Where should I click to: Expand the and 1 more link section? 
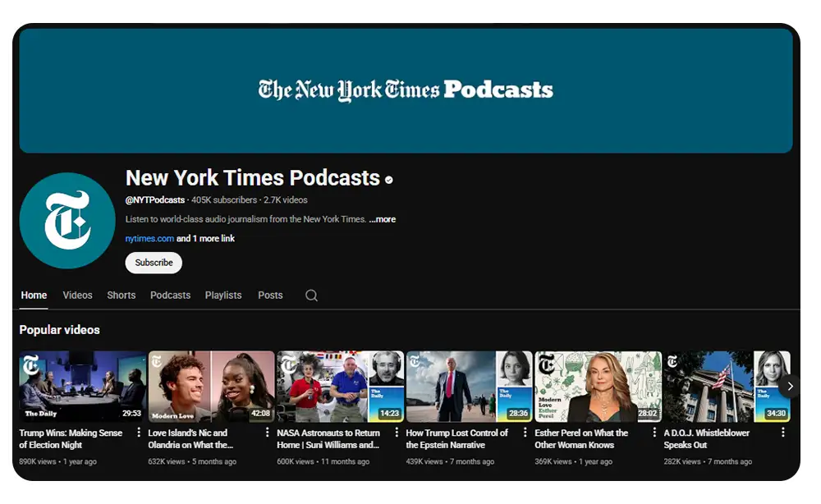pyautogui.click(x=205, y=238)
